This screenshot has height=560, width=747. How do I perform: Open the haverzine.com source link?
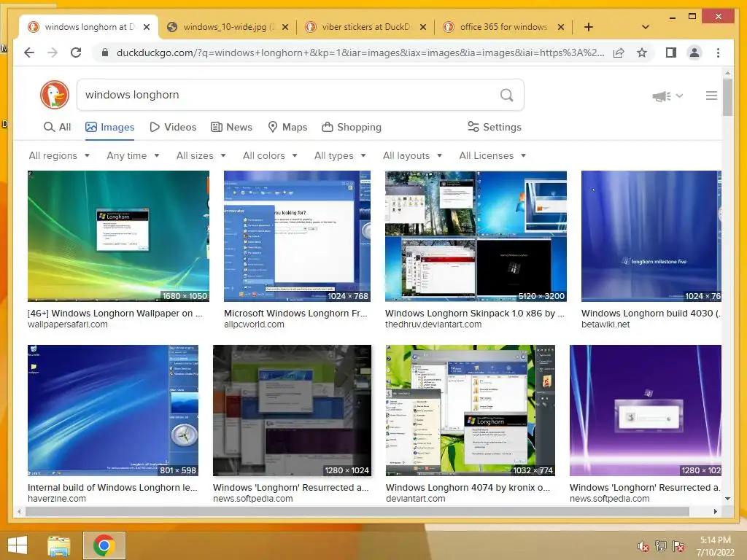pos(57,499)
